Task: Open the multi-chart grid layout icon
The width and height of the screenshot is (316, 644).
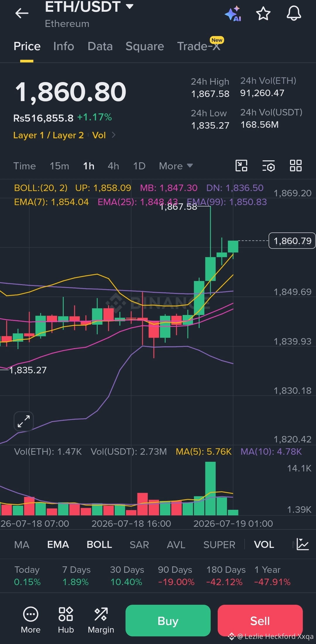Action: point(296,166)
